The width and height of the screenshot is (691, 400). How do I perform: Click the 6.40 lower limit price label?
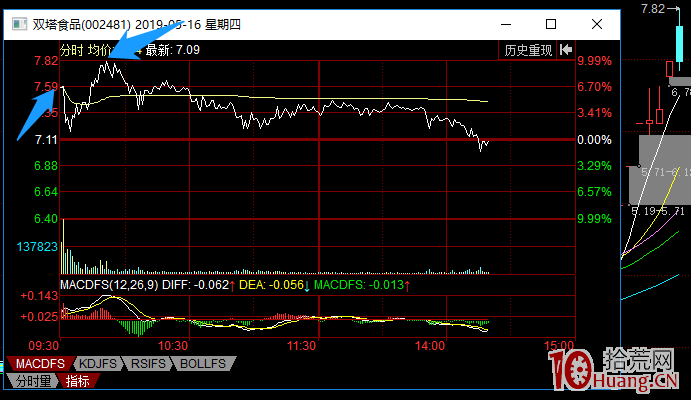[x=46, y=219]
